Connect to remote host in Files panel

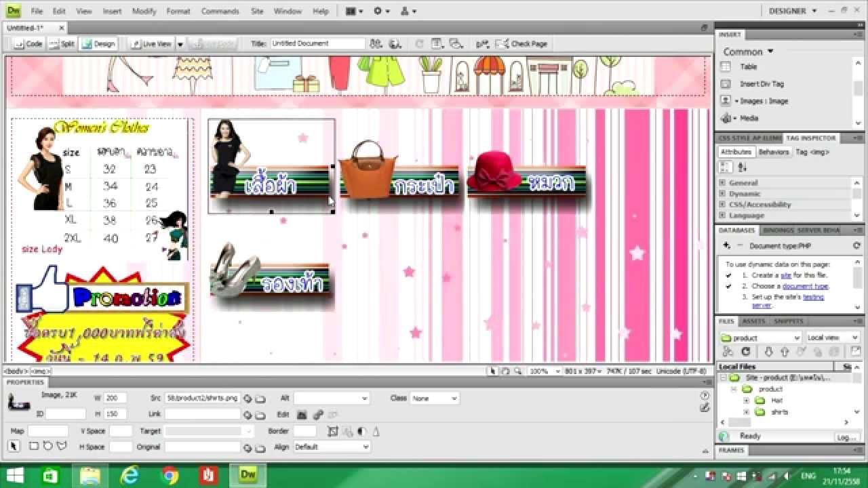tap(728, 352)
